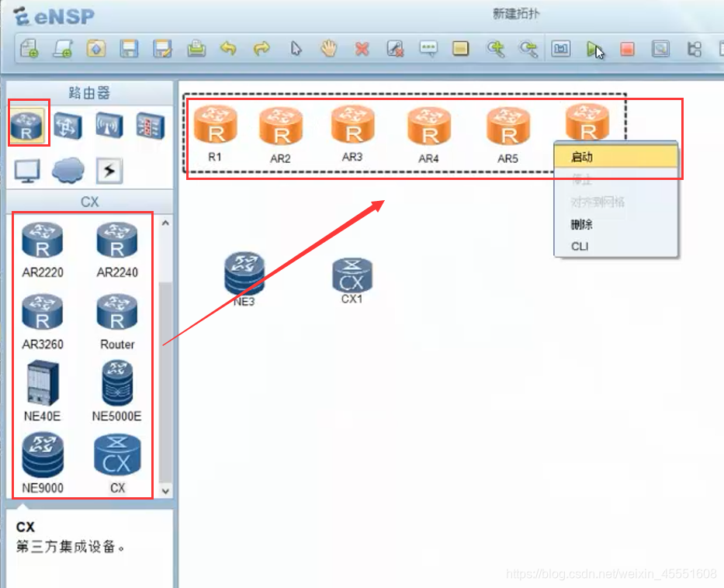Pick the NE5000E device model
724x588 pixels.
117,392
